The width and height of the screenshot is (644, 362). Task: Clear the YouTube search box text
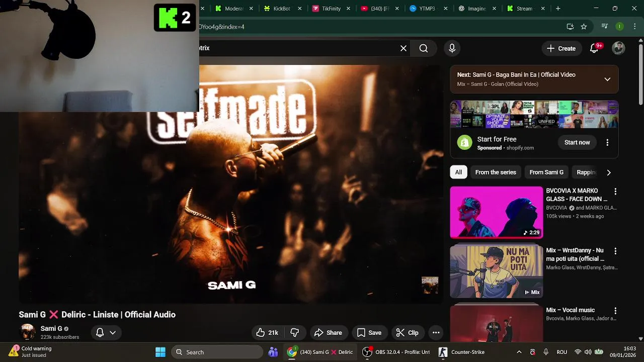[x=403, y=48]
